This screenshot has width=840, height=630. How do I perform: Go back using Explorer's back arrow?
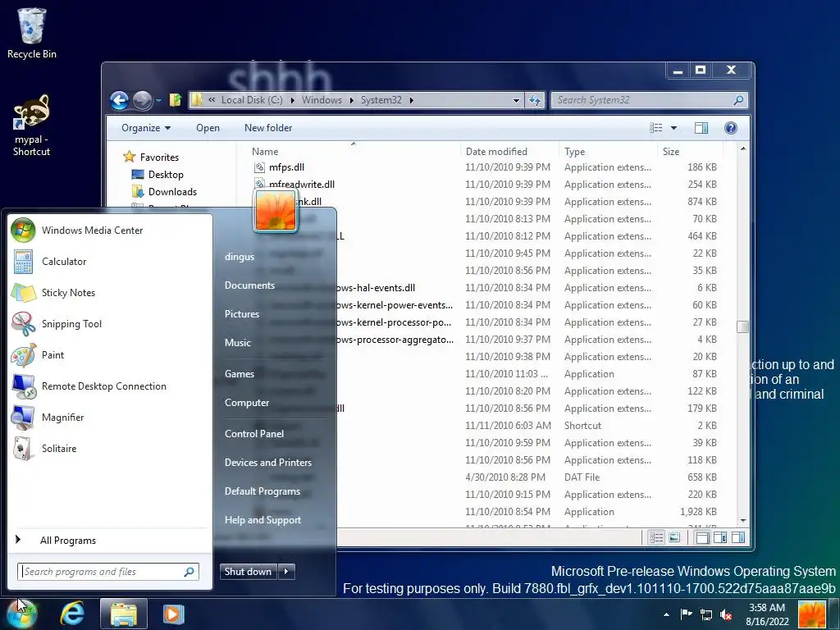point(120,100)
